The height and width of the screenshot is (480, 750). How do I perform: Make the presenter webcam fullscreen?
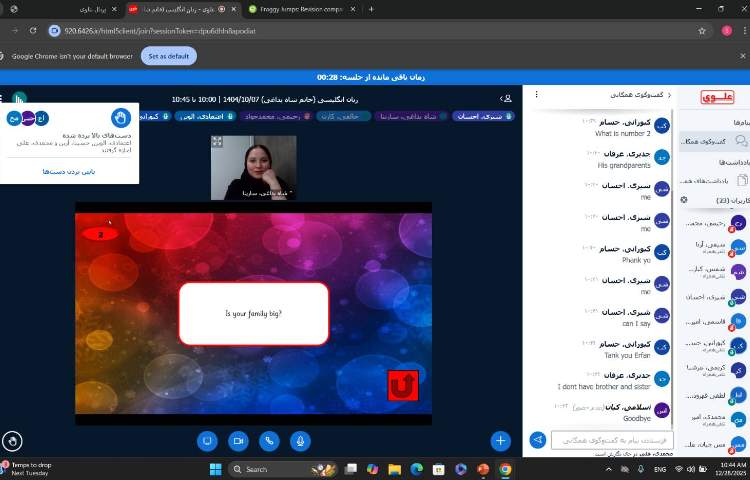coord(217,142)
